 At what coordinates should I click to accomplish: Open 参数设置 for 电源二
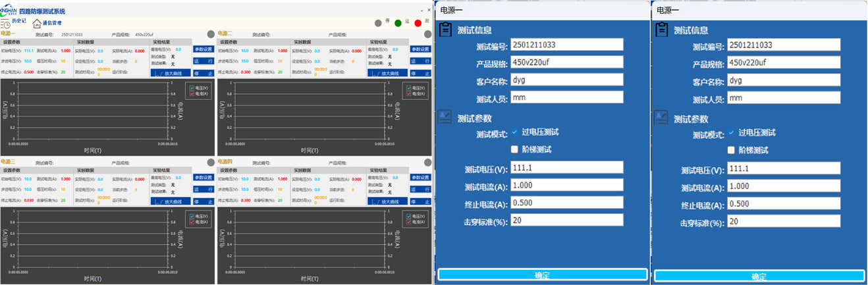click(x=420, y=49)
